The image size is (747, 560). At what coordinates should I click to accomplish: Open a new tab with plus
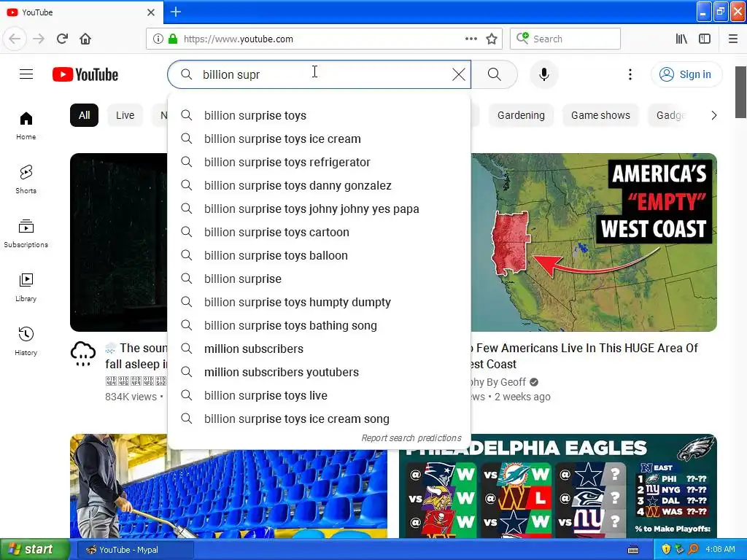pos(176,12)
